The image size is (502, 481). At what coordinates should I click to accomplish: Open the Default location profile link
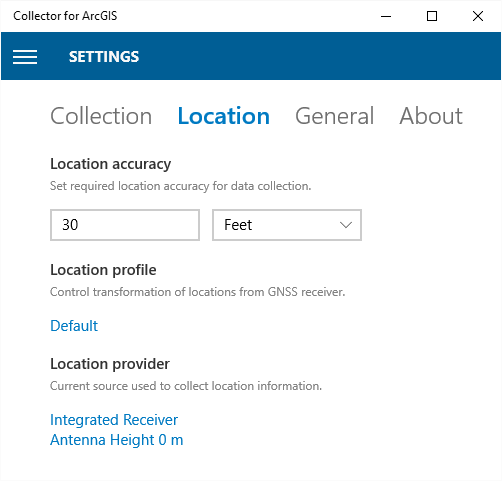tap(74, 326)
